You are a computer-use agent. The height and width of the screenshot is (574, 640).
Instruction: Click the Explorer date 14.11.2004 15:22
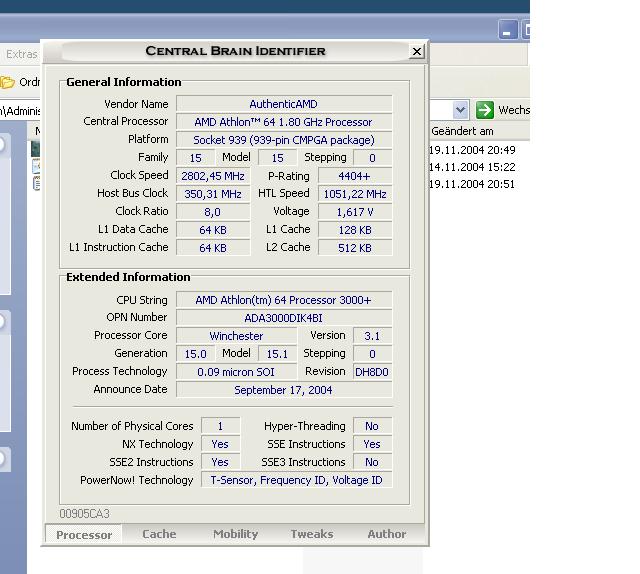(472, 167)
